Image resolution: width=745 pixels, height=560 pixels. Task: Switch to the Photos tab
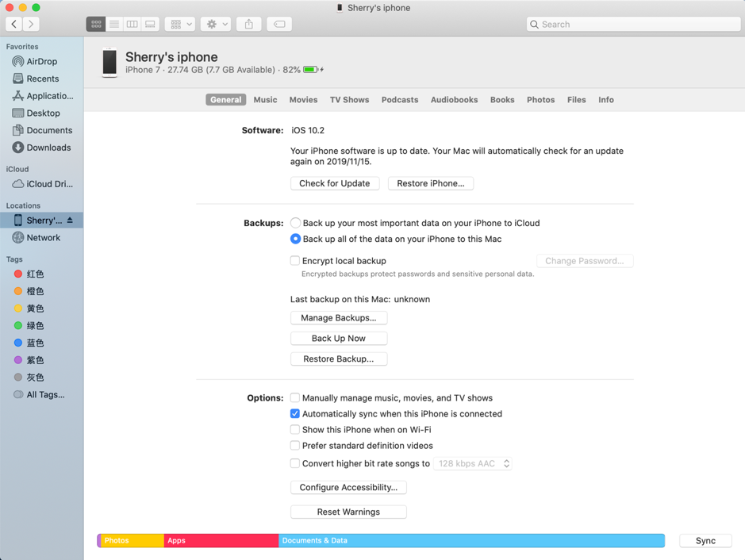pos(540,100)
